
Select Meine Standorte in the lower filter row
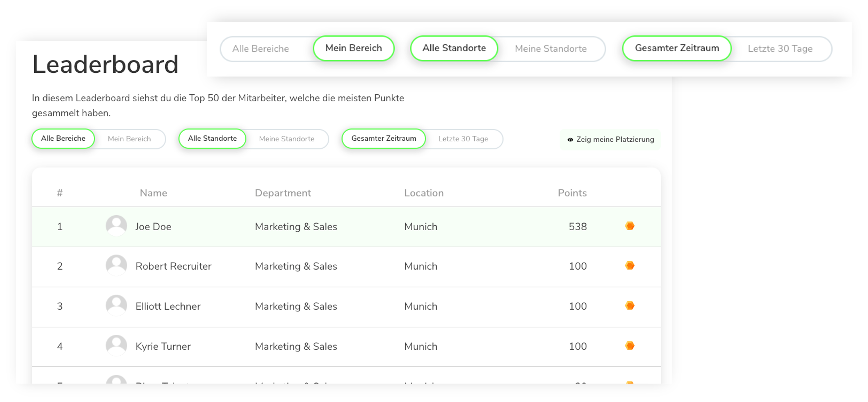coord(286,139)
